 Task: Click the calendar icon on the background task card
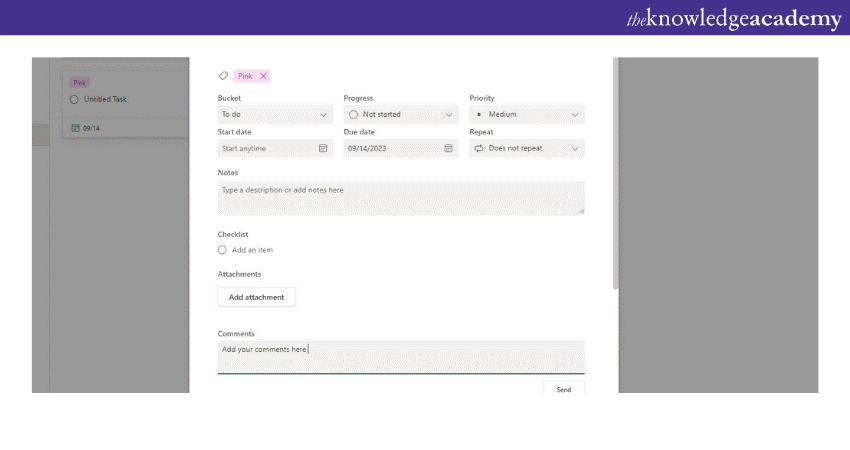click(x=75, y=128)
